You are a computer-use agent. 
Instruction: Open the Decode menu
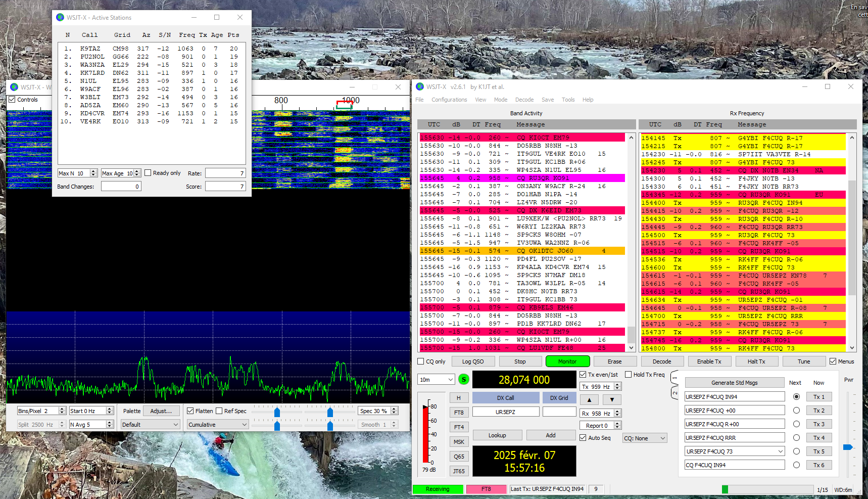tap(524, 100)
